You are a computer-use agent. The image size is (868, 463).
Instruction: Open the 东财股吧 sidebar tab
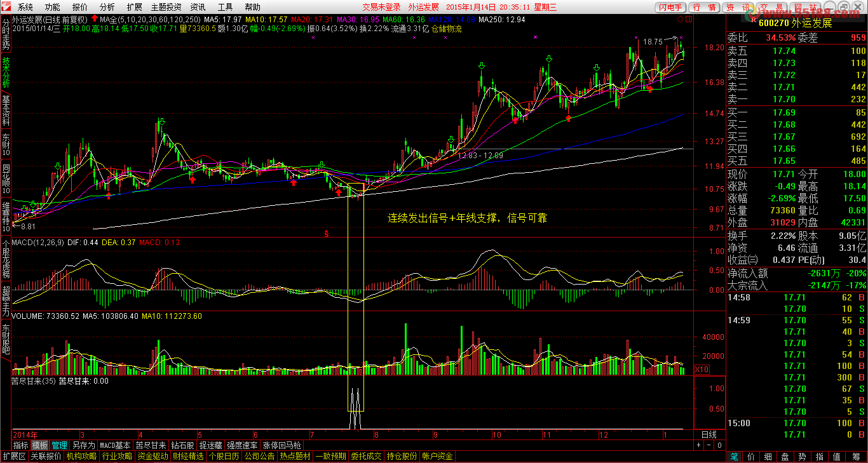[6, 340]
